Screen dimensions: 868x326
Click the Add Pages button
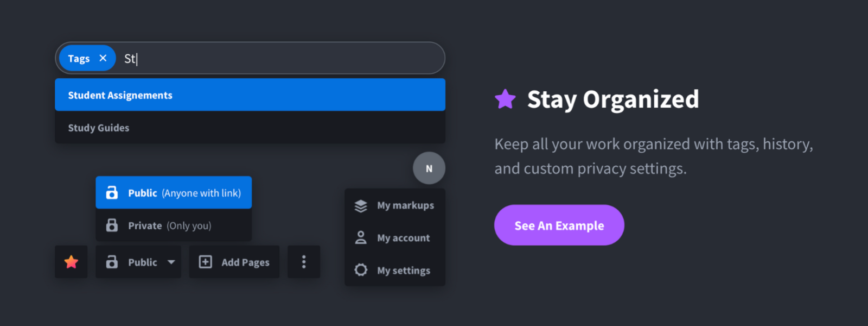coord(234,262)
